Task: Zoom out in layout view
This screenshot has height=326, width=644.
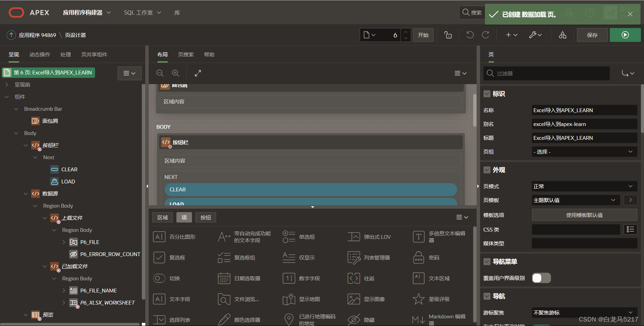Action: click(160, 73)
